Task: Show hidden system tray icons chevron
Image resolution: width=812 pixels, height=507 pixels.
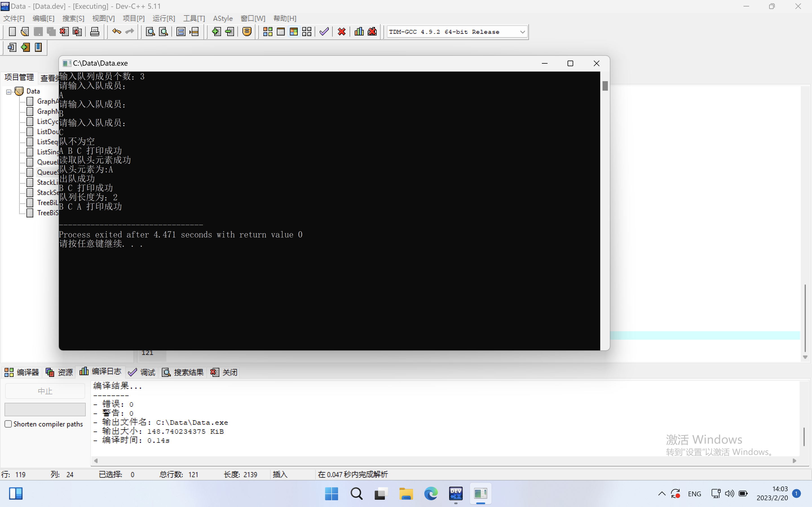Action: tap(661, 493)
